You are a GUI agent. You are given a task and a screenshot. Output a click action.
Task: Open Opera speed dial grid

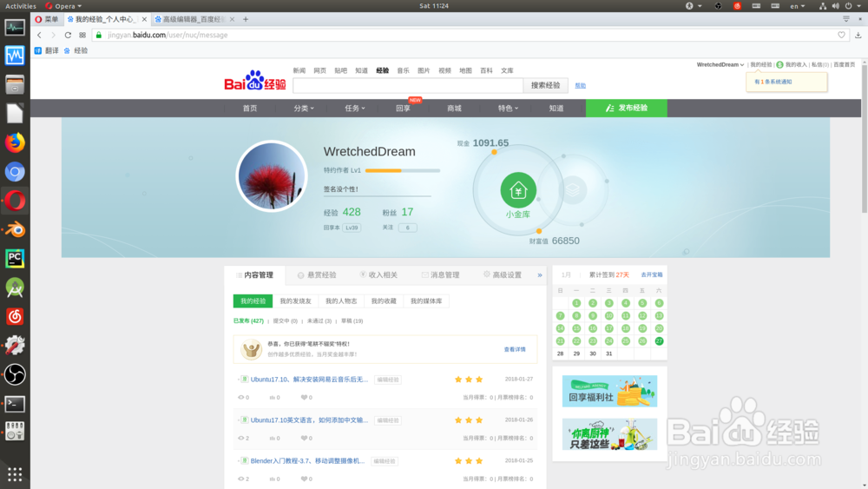point(82,35)
